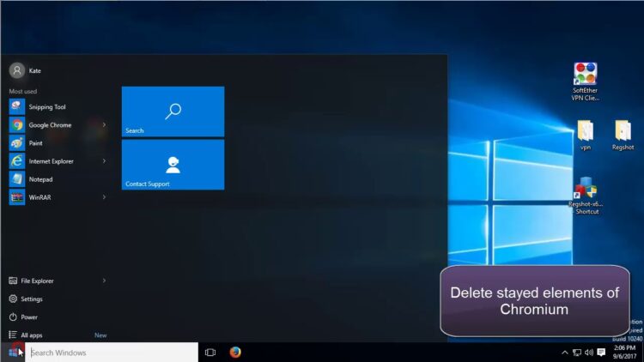Expand File Explorer jump list arrow

(x=104, y=281)
